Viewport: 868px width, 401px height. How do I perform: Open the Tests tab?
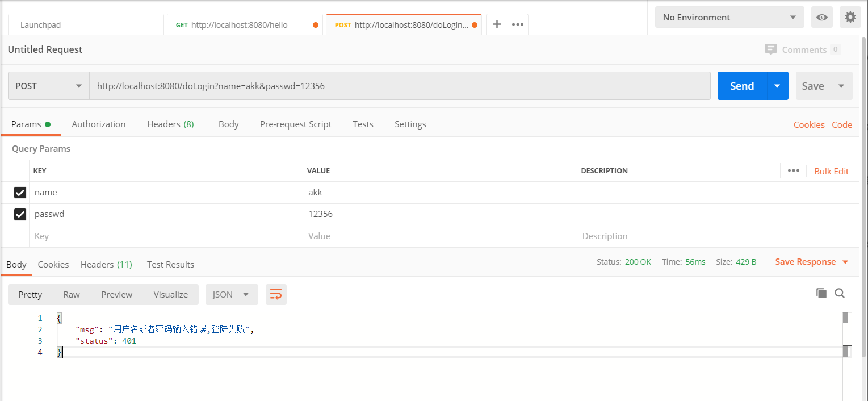pos(363,124)
